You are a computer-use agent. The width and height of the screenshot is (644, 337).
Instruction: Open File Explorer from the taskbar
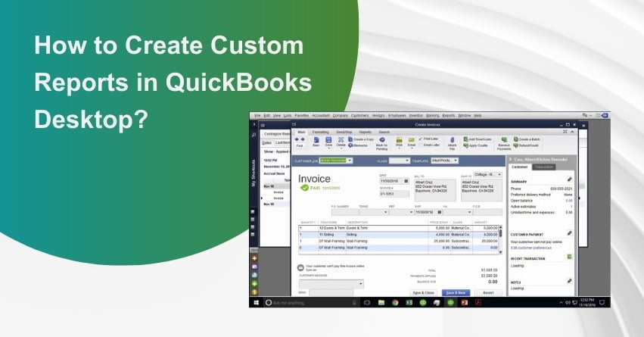coord(381,302)
